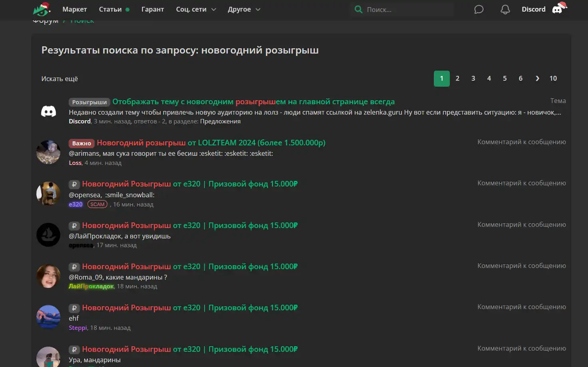Image resolution: width=588 pixels, height=367 pixels.
Task: Click the Discord user avatar in header
Action: pyautogui.click(x=559, y=8)
